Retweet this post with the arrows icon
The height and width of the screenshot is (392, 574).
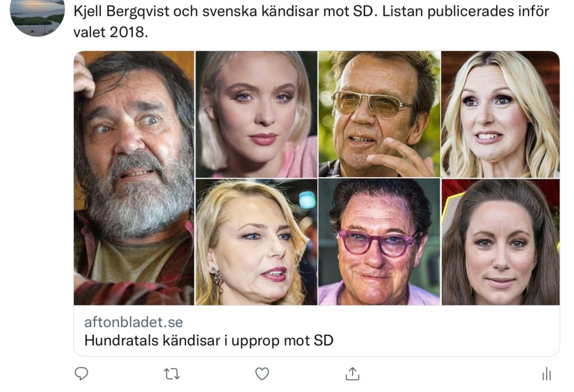(x=172, y=374)
